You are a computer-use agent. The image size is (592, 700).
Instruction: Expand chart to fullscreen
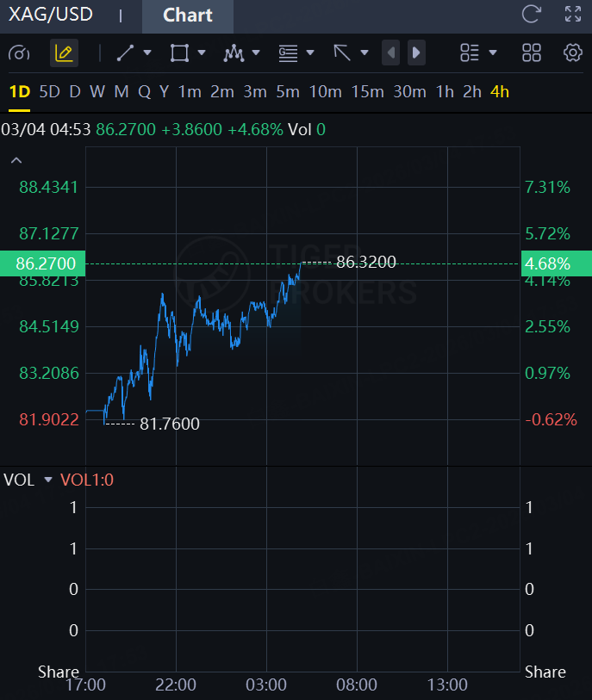573,15
